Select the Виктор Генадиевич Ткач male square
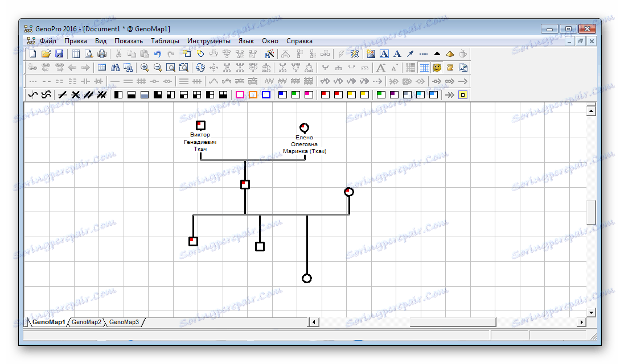Screen dimensions: 620x364 point(200,126)
